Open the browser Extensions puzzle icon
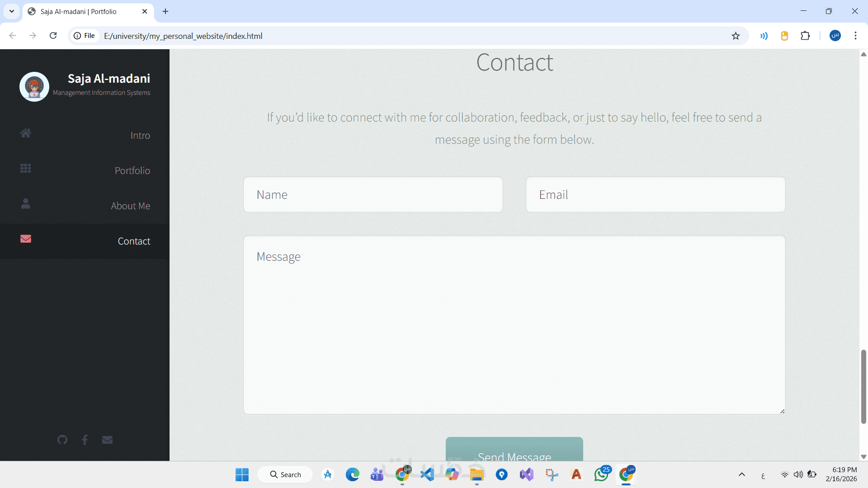Image resolution: width=868 pixels, height=488 pixels. click(x=805, y=36)
